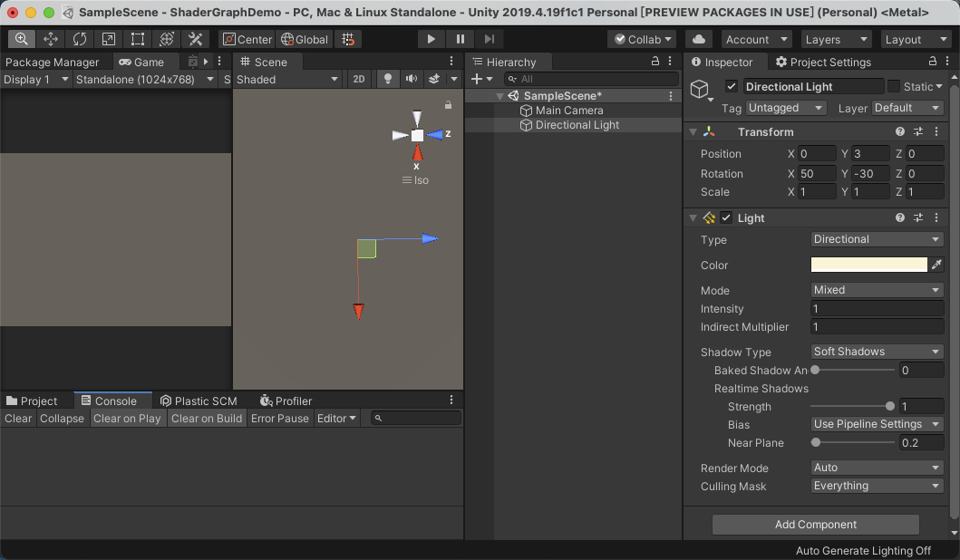Toggle Directional Light active checkbox
960x560 pixels.
731,86
